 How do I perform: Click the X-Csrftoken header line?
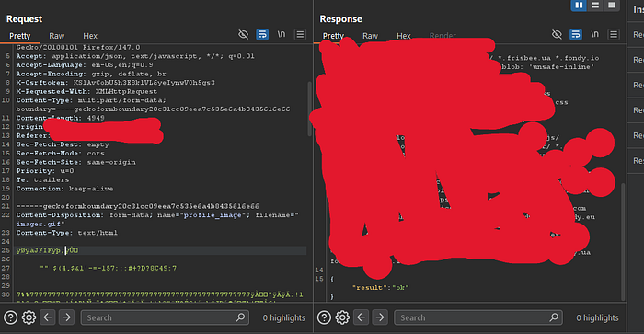(115, 83)
